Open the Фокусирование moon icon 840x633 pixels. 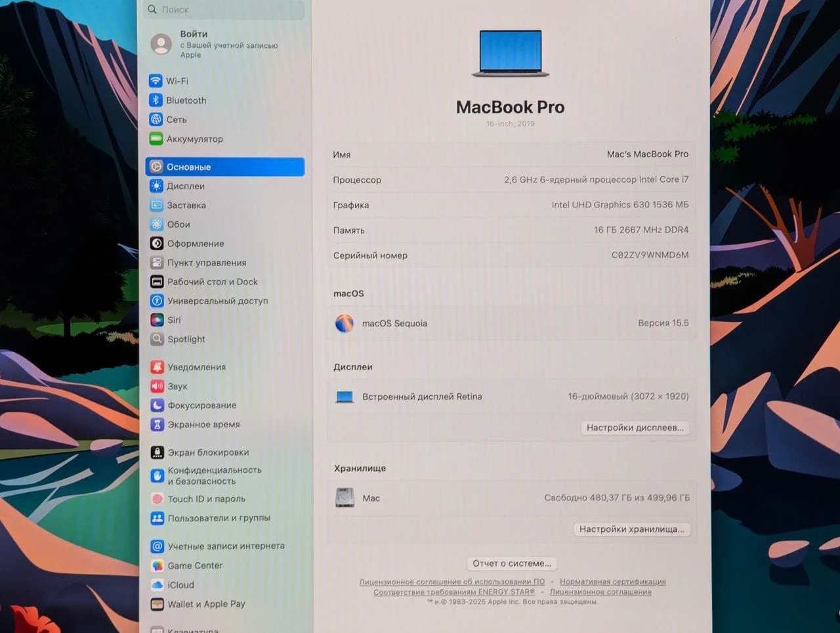tap(157, 405)
